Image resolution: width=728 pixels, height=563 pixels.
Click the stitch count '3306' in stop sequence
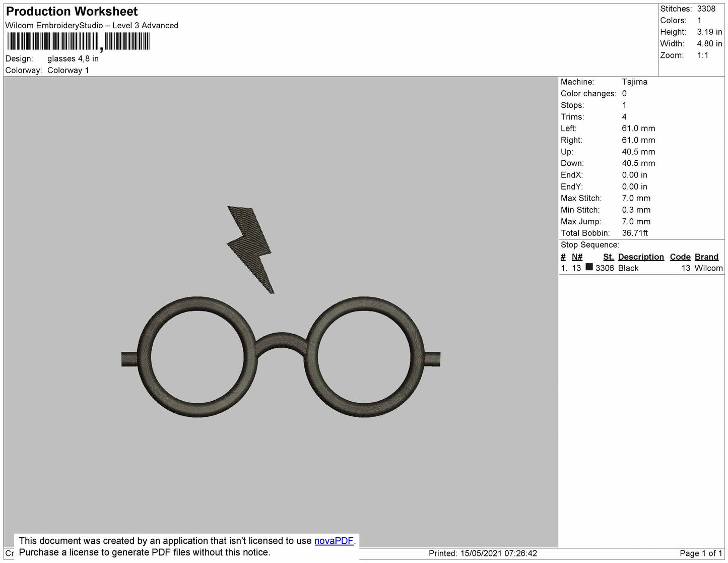point(605,268)
